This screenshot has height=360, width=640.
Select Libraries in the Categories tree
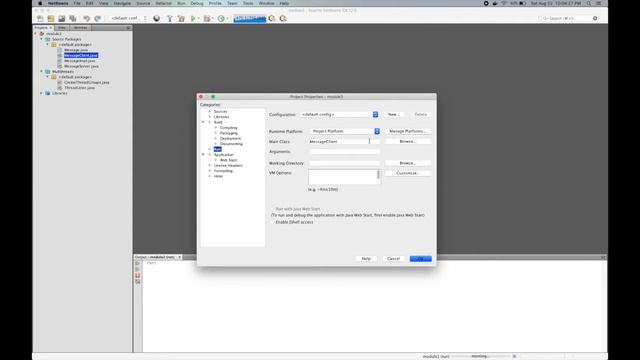point(222,117)
